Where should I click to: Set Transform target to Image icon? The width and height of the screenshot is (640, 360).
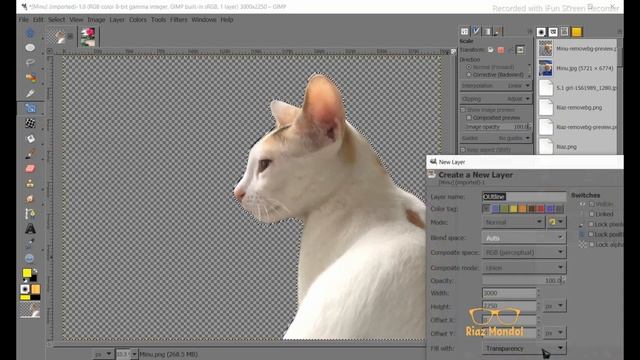[520, 50]
